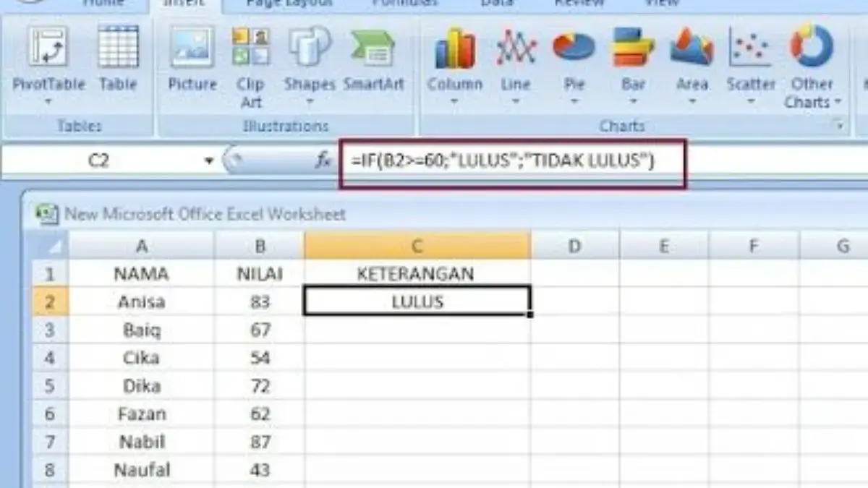Select the cell containing Fazan
Viewport: 868px width, 488px height.
(x=142, y=414)
